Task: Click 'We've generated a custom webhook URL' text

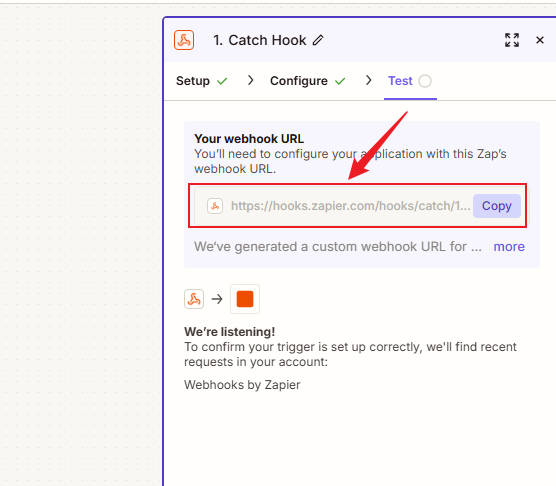Action: (338, 247)
